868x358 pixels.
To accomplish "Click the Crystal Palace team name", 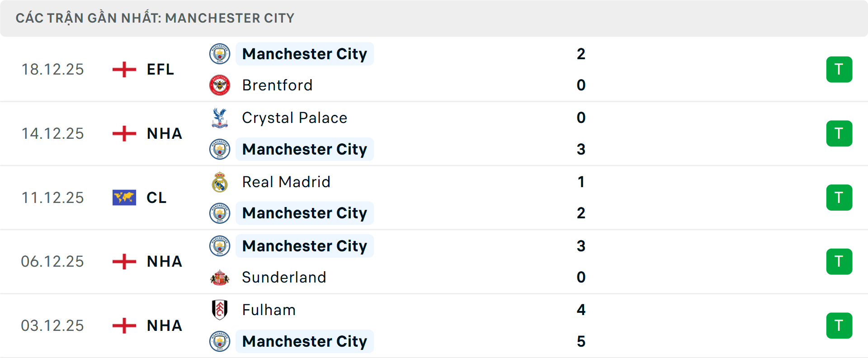I will point(295,118).
